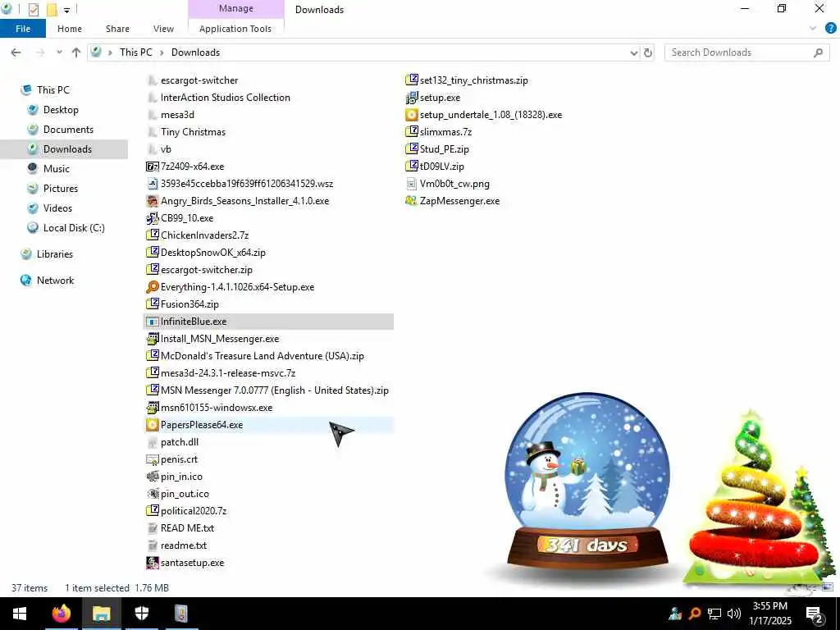Click the Install_MSN_Messenger.exe icon
This screenshot has height=630, width=840.
[152, 339]
